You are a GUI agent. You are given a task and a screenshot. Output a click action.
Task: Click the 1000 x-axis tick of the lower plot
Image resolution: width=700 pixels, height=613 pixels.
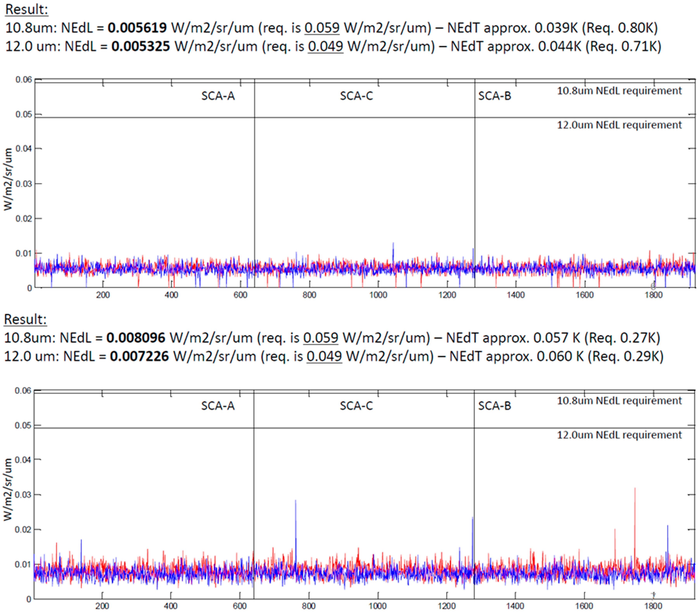coord(378,606)
